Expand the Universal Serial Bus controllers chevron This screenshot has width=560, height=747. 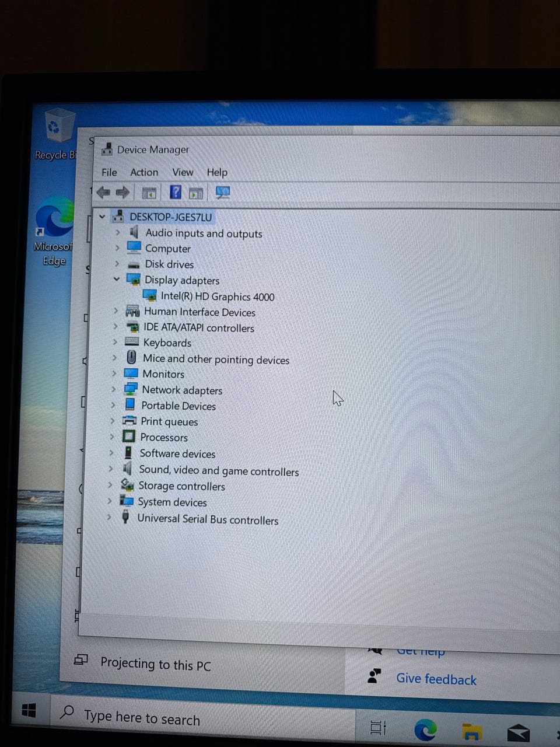[108, 516]
